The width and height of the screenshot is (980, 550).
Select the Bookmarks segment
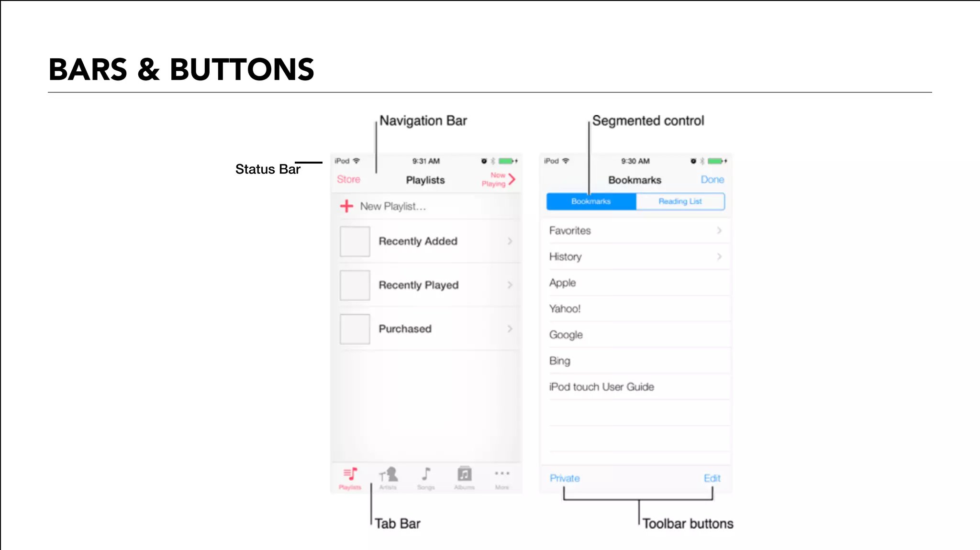[591, 201]
